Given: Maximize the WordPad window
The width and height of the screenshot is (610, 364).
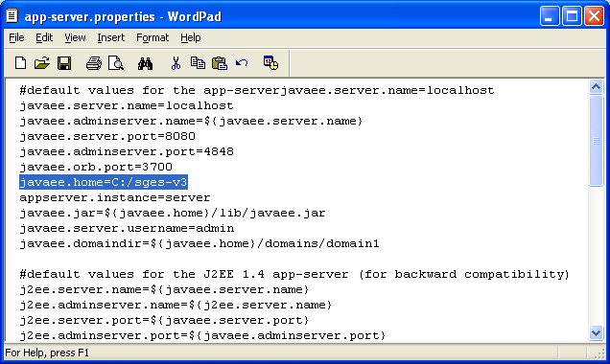Looking at the screenshot, I should (x=572, y=16).
